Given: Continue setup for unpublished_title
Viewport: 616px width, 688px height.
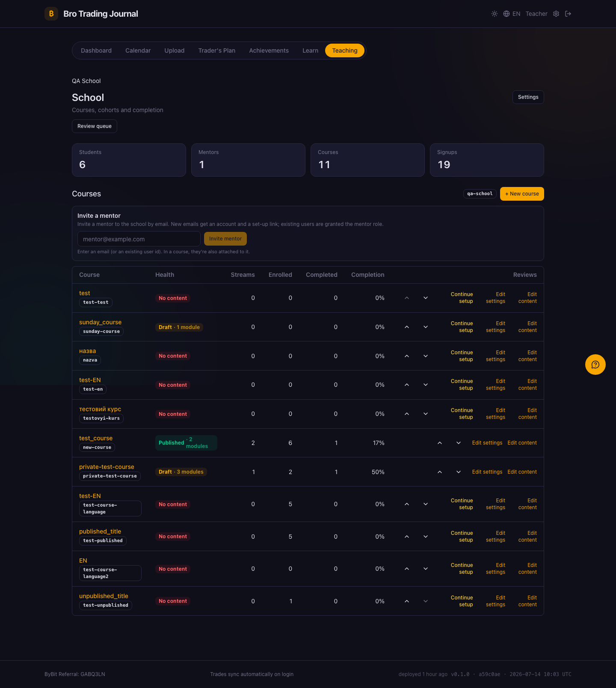Looking at the screenshot, I should click(x=462, y=601).
